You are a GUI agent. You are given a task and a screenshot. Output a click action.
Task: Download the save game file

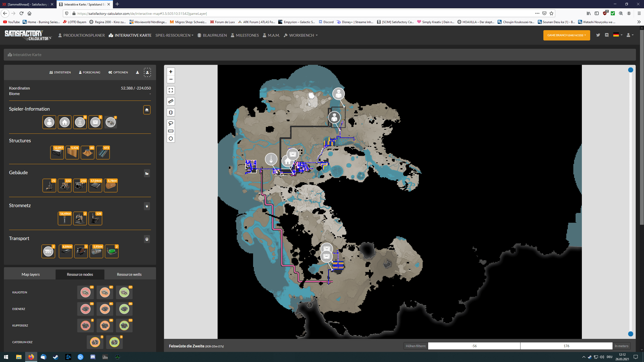coord(137,72)
